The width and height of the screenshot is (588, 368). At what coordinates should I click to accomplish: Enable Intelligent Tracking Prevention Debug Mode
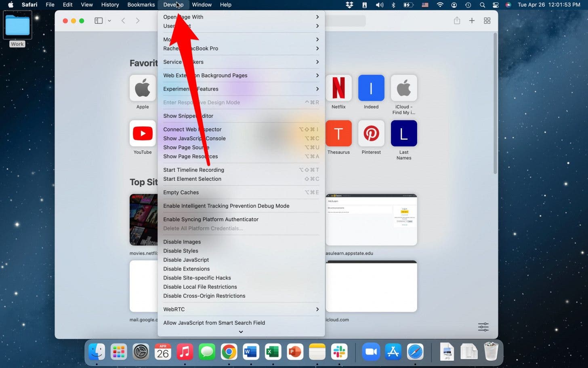pyautogui.click(x=226, y=206)
